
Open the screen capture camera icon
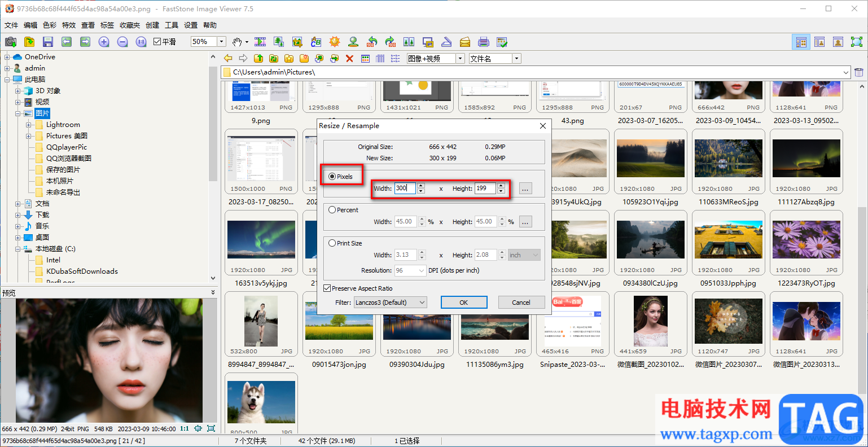(x=10, y=42)
